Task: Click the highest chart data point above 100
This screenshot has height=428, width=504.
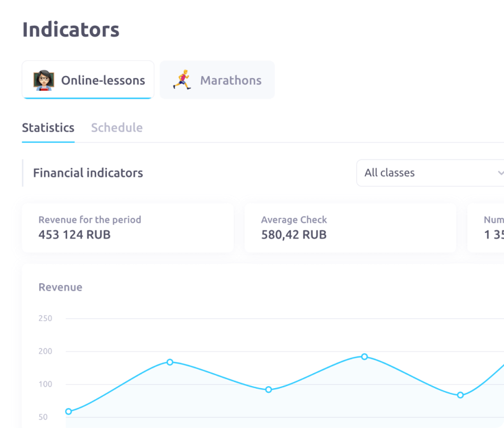Action: pyautogui.click(x=364, y=356)
